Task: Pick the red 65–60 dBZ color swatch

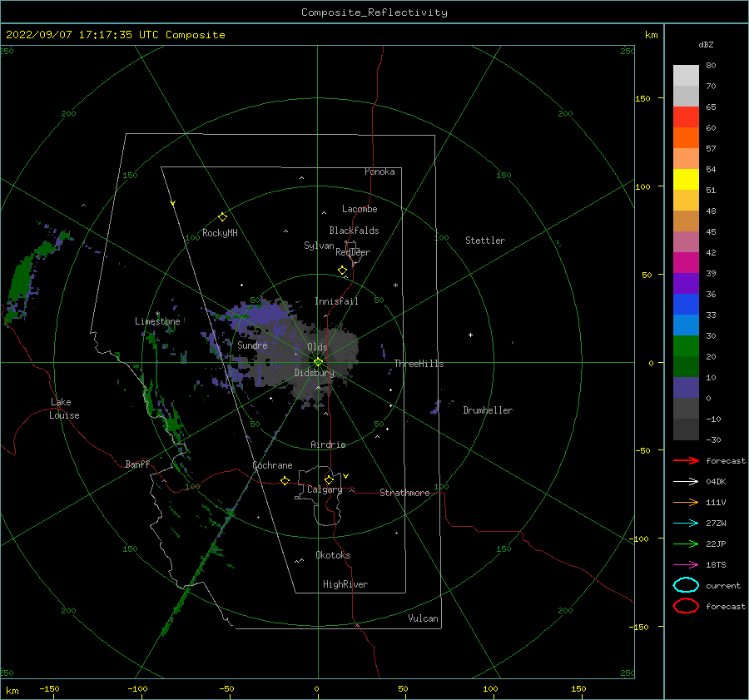Action: click(686, 117)
